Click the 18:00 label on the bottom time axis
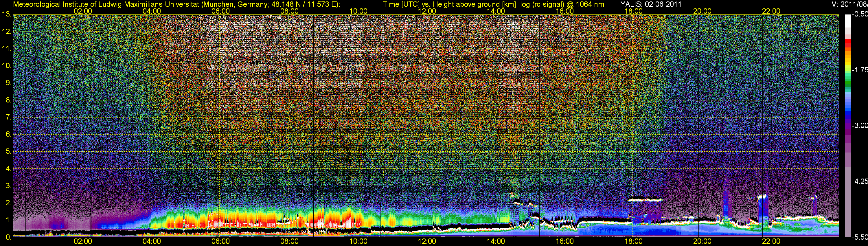The height and width of the screenshot is (246, 868). [x=633, y=242]
